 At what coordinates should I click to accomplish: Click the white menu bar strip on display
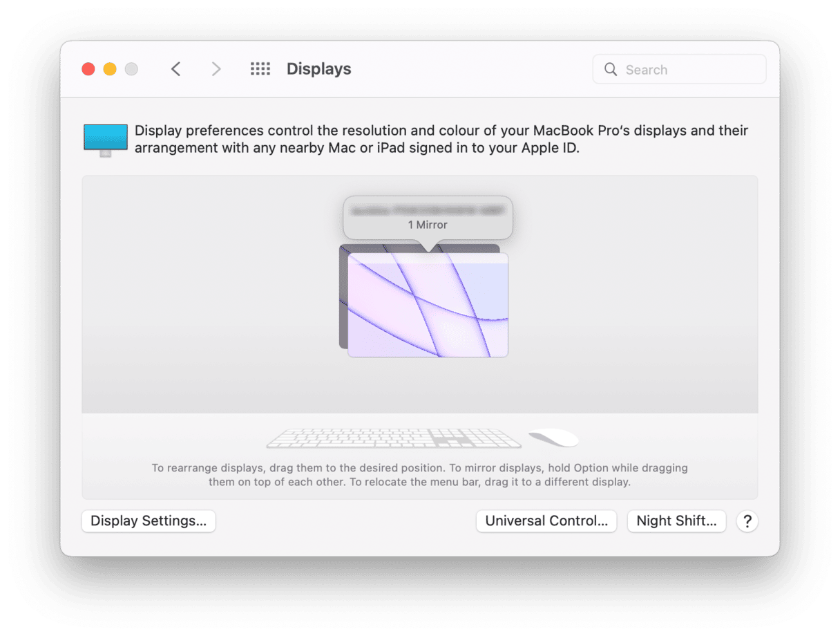click(x=428, y=258)
